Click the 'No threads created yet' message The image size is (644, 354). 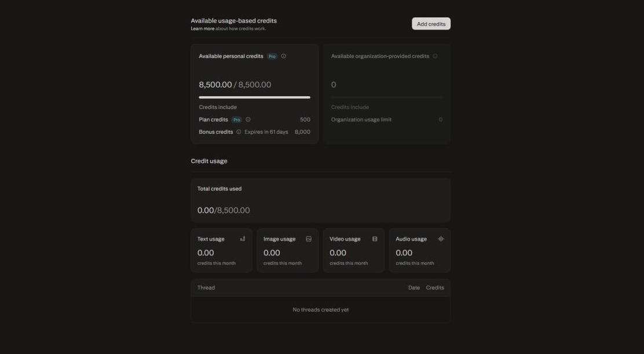pyautogui.click(x=320, y=309)
